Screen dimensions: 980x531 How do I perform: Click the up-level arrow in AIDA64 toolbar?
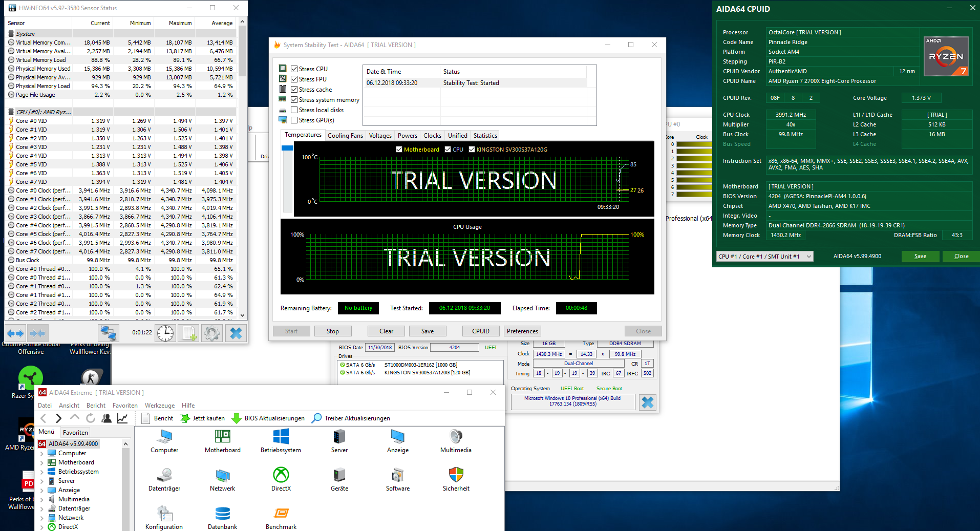75,418
